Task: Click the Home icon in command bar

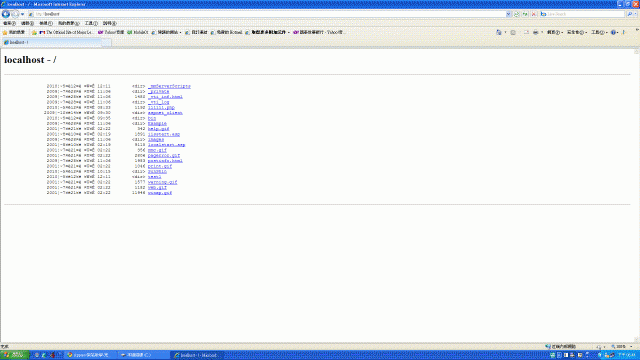Action: 499,32
